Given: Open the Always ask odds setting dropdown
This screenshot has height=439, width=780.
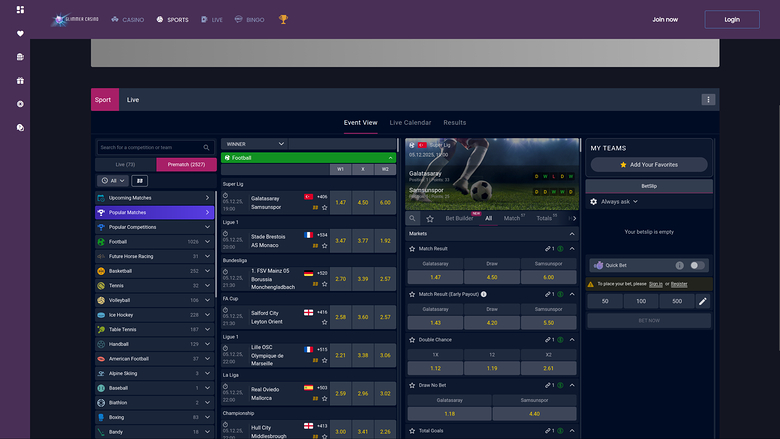Looking at the screenshot, I should [619, 202].
